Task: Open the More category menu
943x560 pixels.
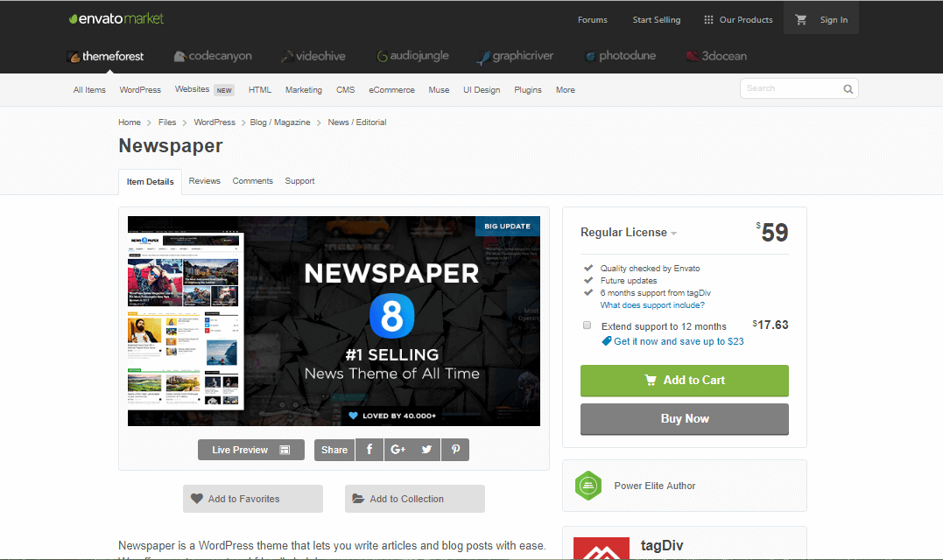Action: 566,90
